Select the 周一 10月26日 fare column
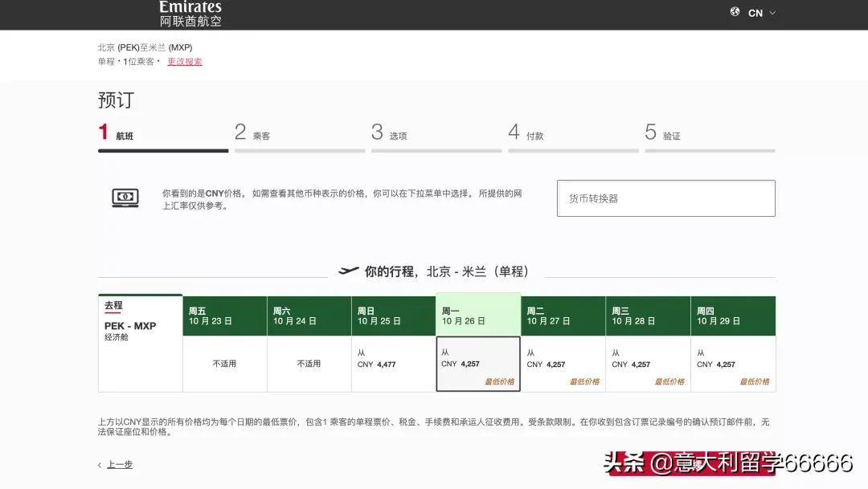 click(x=478, y=363)
